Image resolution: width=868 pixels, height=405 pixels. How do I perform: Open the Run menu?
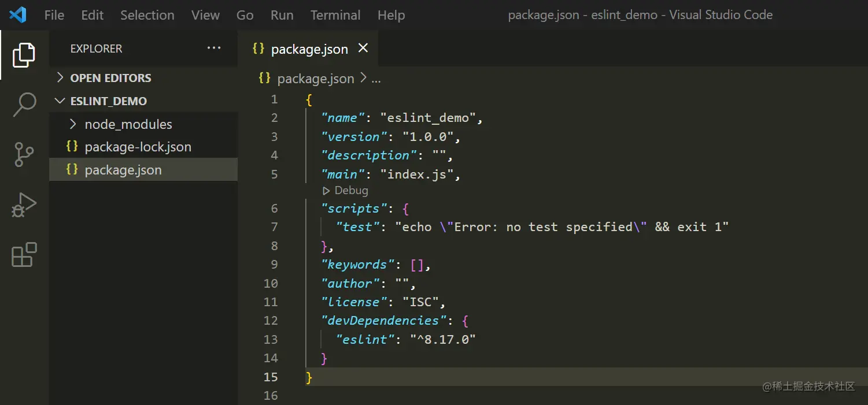pos(282,15)
